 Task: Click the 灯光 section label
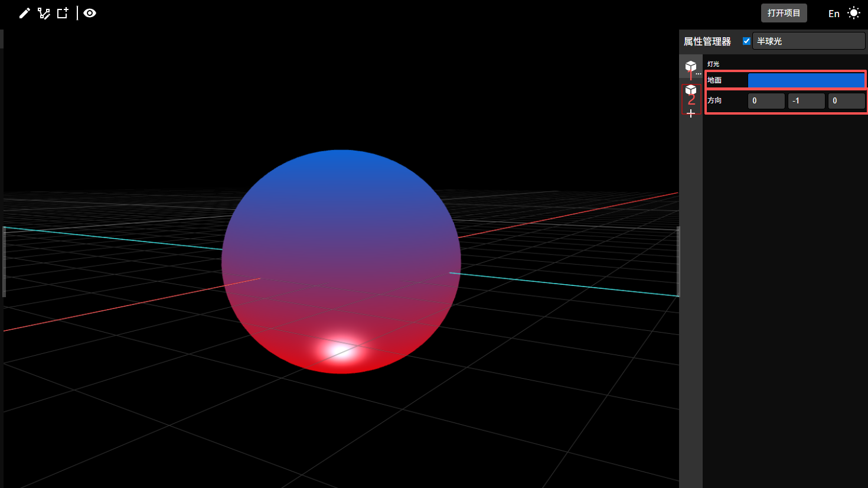point(713,64)
